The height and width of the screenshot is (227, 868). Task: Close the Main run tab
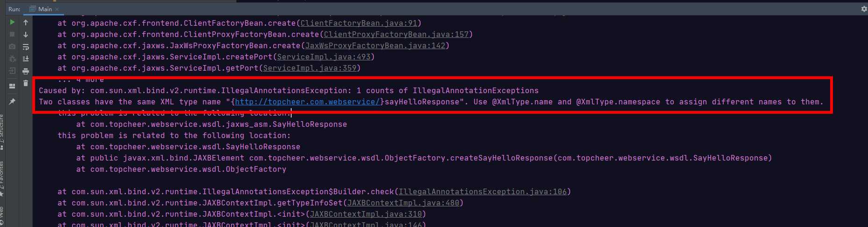(x=57, y=9)
